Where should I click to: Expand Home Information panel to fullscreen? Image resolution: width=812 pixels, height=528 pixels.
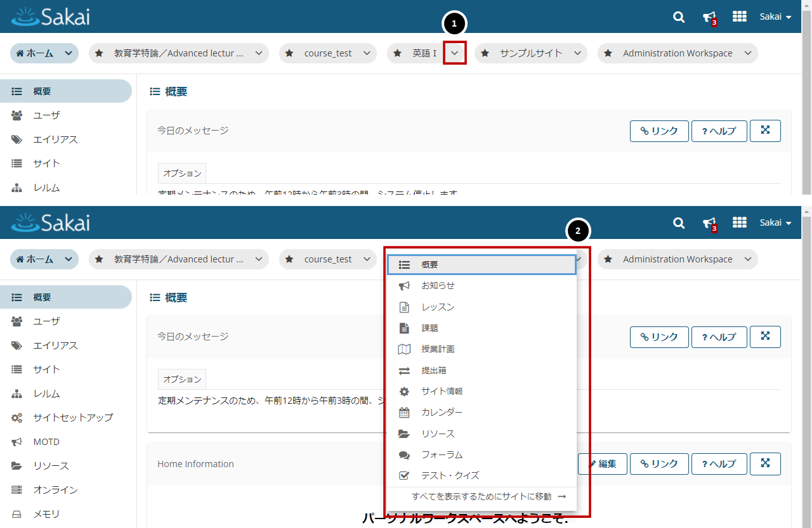(x=765, y=464)
